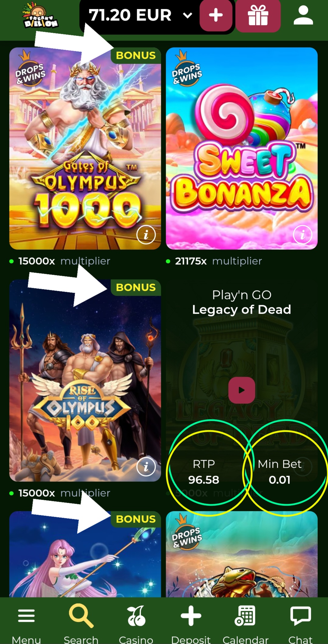Play Legacy of Dead game
The image size is (328, 644).
(242, 390)
